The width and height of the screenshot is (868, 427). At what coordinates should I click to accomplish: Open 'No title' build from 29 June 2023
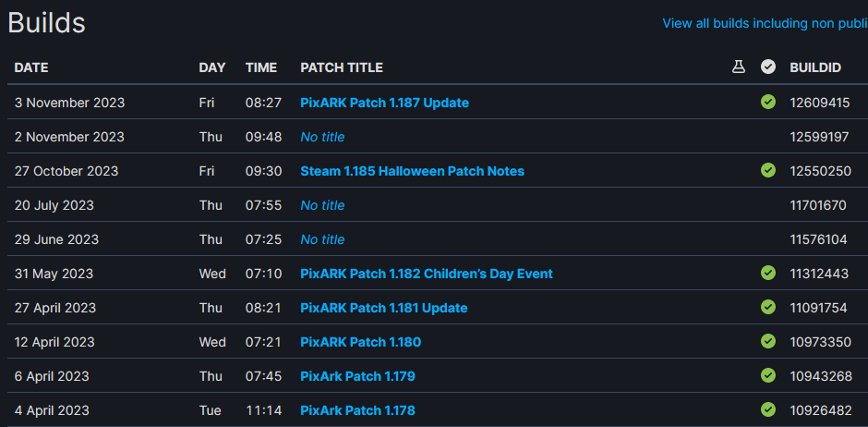tap(322, 239)
